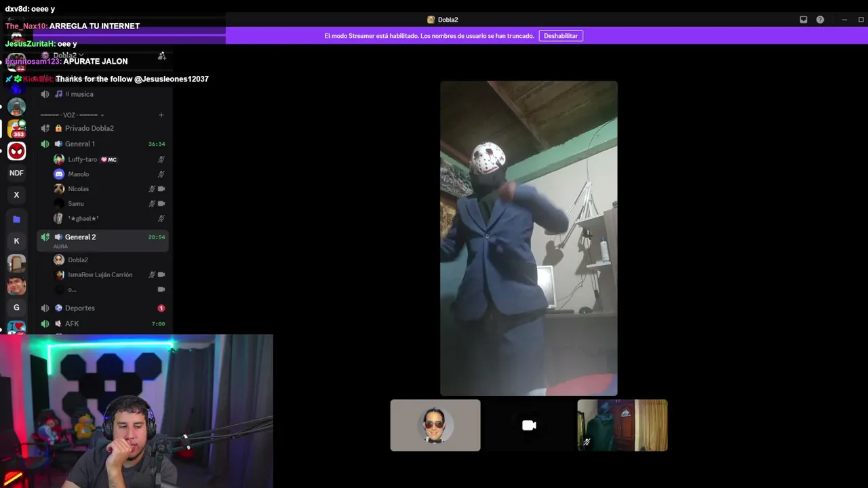Join the musica voice channel
The image size is (868, 488).
click(103, 94)
